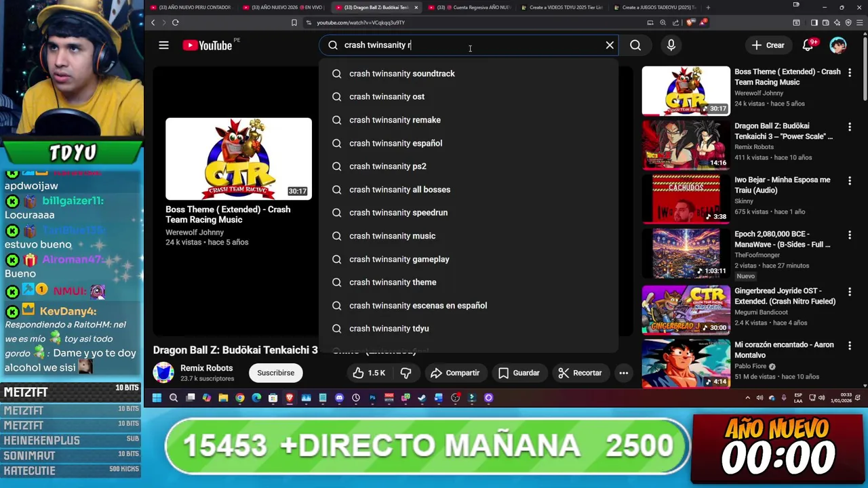Choose suggestion crash twinsanity ps2

tap(469, 166)
